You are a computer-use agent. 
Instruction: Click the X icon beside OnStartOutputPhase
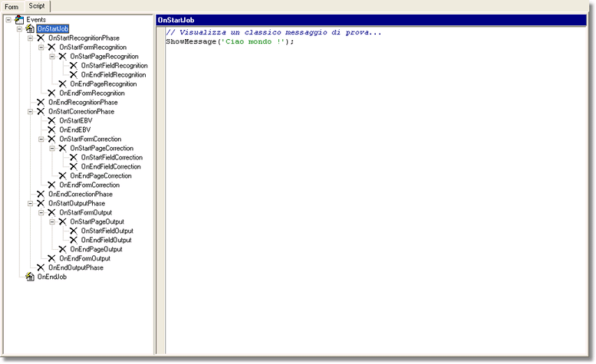click(41, 203)
